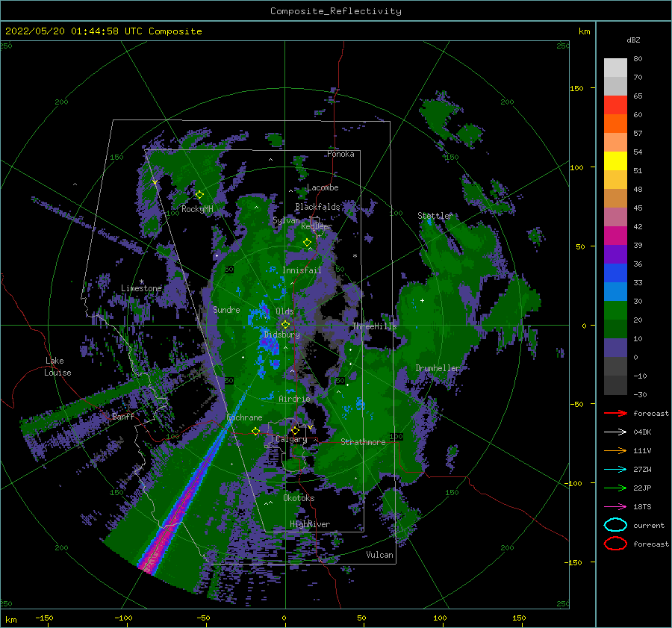Click the red forecast ellipse icon
Screen dimensions: 672x628
pyautogui.click(x=615, y=544)
